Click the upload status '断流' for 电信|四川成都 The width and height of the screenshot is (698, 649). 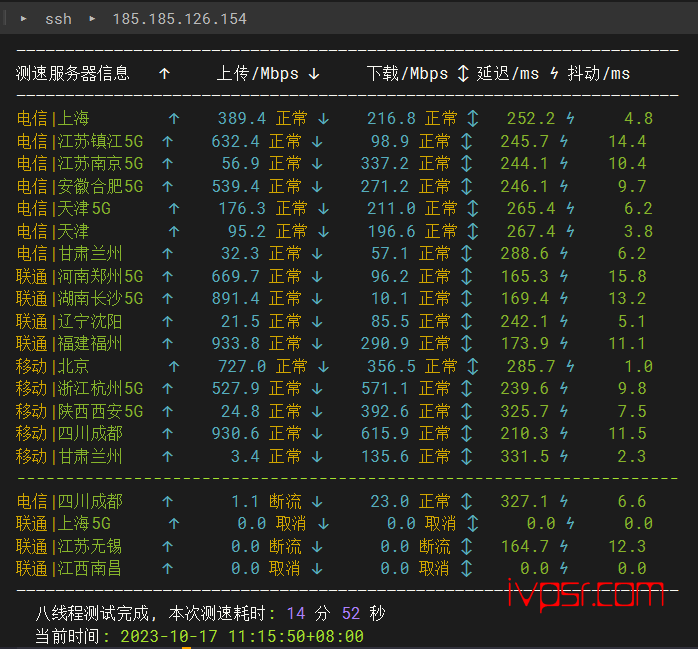pyautogui.click(x=285, y=502)
